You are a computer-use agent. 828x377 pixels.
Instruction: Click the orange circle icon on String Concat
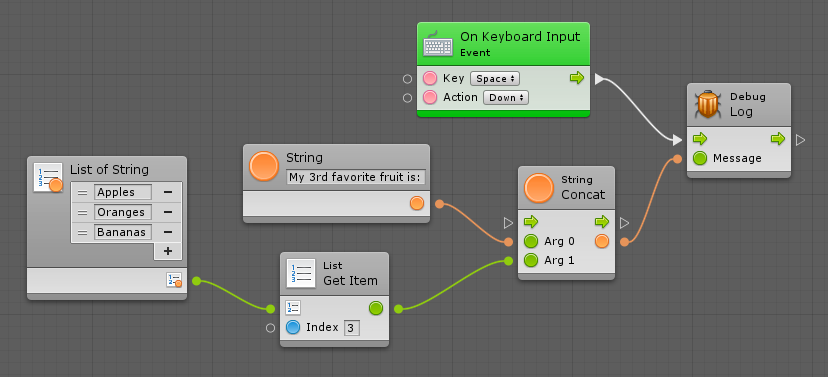539,188
